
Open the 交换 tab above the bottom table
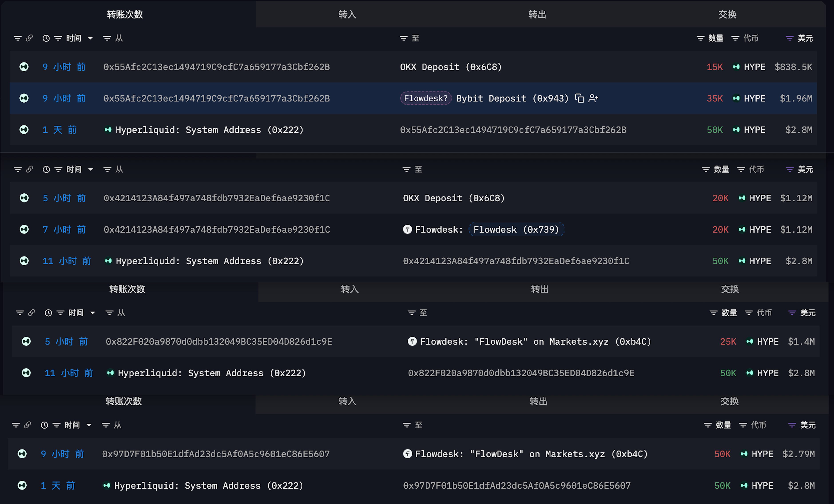[729, 401]
